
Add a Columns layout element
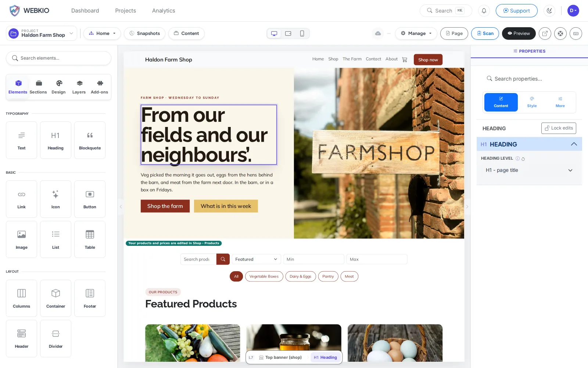pyautogui.click(x=21, y=298)
